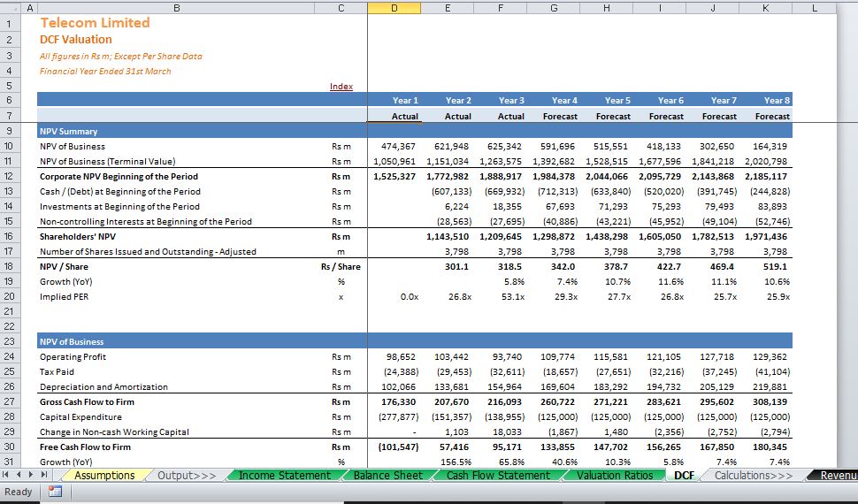The image size is (858, 504).
Task: Click the NPV Summary section header
Action: coord(68,132)
